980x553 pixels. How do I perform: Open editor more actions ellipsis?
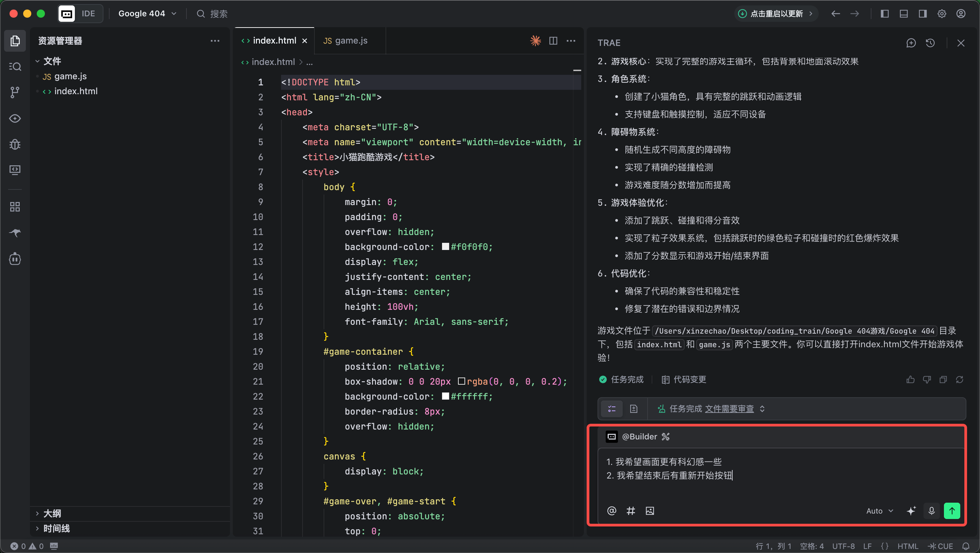(x=571, y=41)
